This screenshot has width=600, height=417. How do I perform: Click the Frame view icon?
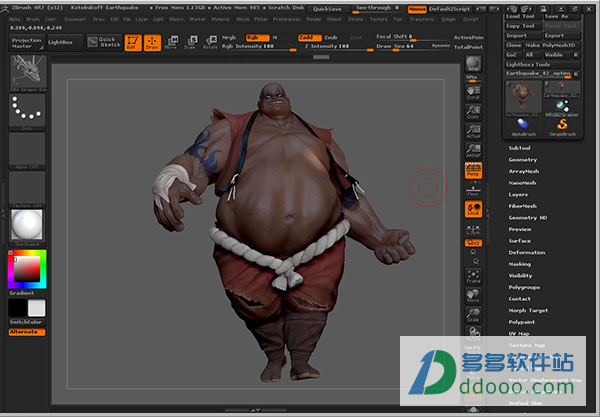click(x=473, y=277)
